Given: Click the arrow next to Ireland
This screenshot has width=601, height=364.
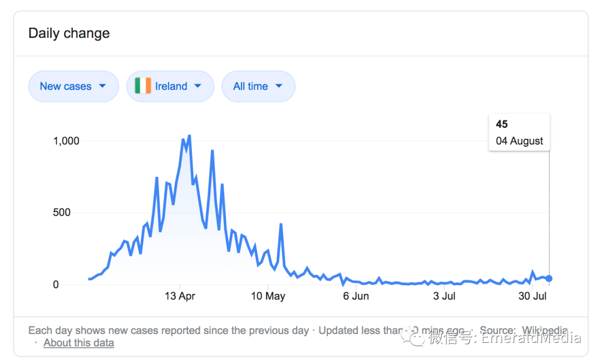Looking at the screenshot, I should tap(198, 86).
